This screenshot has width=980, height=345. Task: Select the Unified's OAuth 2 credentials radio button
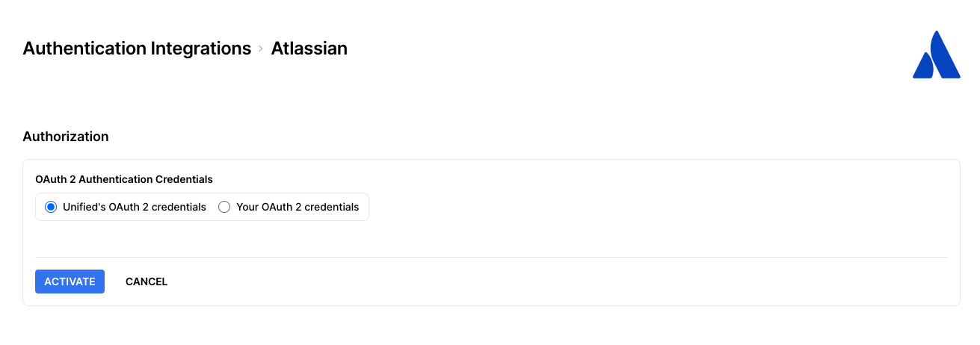click(51, 207)
